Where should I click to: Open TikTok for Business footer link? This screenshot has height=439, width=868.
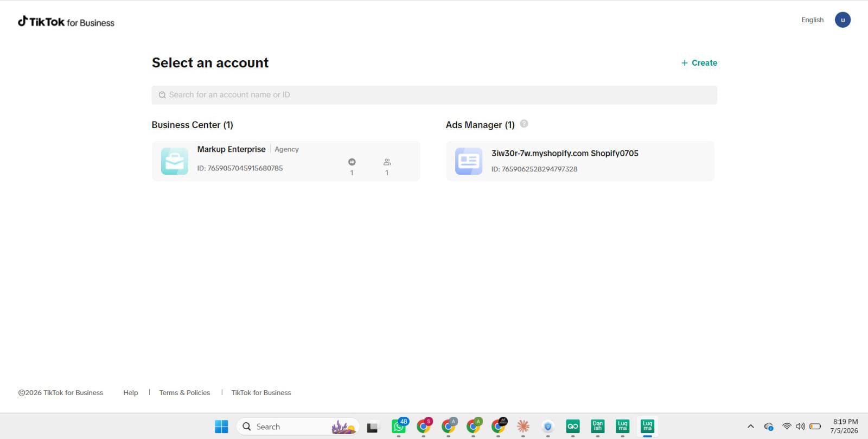click(x=261, y=393)
